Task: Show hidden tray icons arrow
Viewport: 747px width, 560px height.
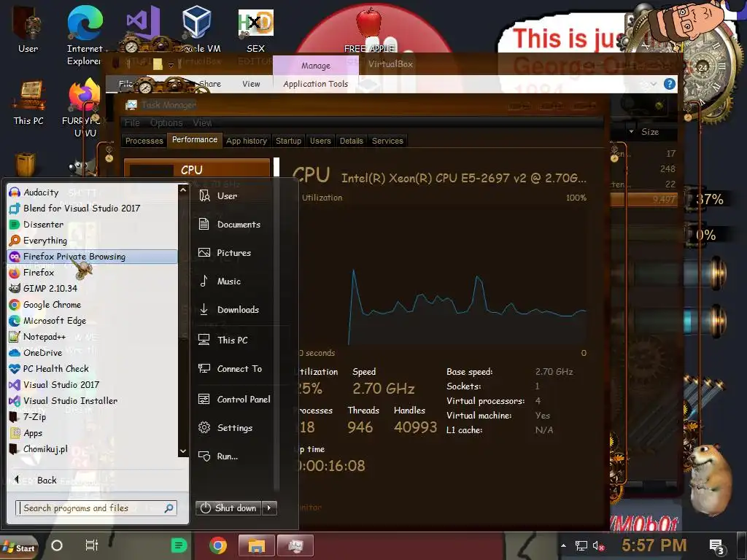Action: pos(564,545)
